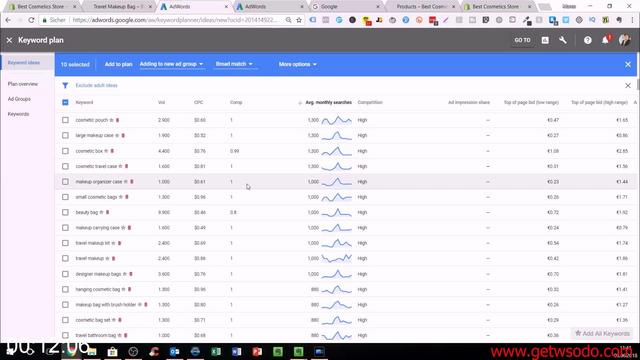The height and width of the screenshot is (360, 640).
Task: Toggle the select-all keywords checkbox
Action: click(x=65, y=102)
